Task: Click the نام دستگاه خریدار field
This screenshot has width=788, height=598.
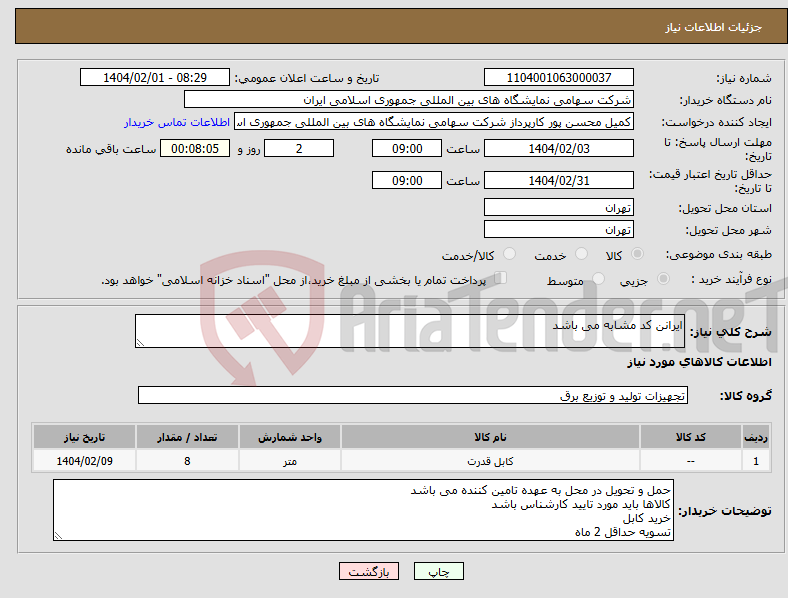Action: click(x=409, y=99)
